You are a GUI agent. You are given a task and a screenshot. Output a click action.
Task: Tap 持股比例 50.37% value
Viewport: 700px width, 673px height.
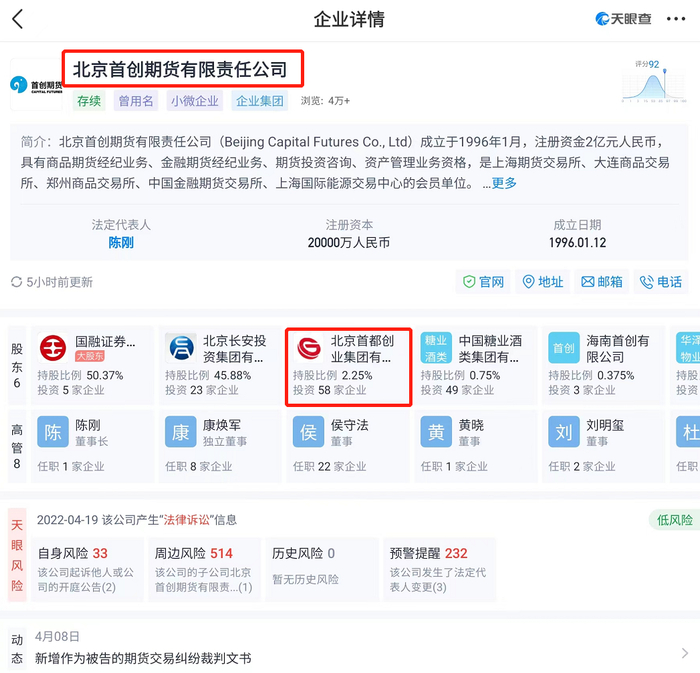(x=104, y=375)
